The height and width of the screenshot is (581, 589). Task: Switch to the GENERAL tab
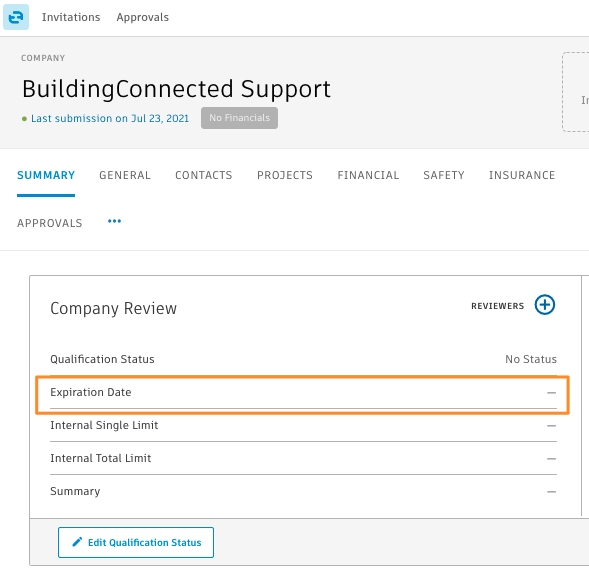click(125, 175)
